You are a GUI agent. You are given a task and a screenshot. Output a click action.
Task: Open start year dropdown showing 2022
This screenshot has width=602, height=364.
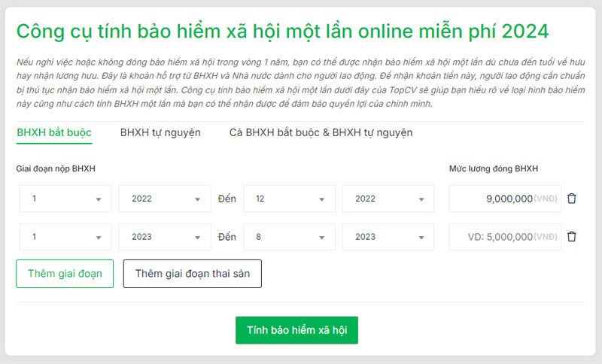coord(165,199)
